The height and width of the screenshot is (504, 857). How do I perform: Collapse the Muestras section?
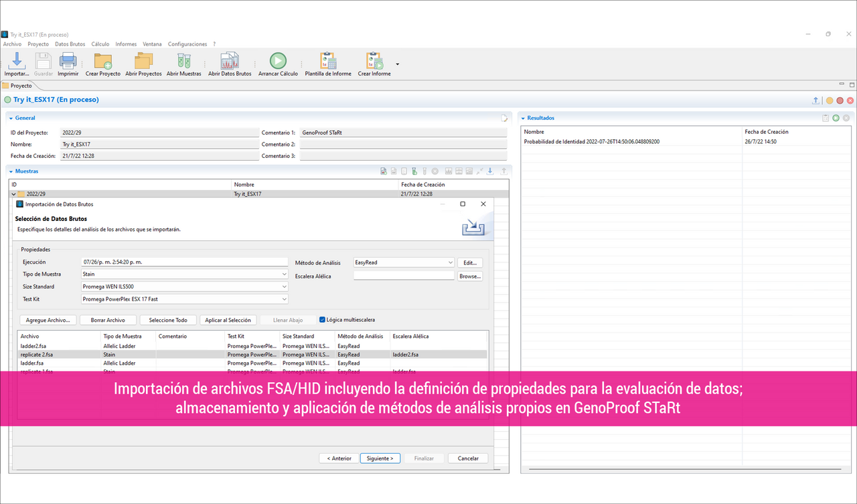11,171
